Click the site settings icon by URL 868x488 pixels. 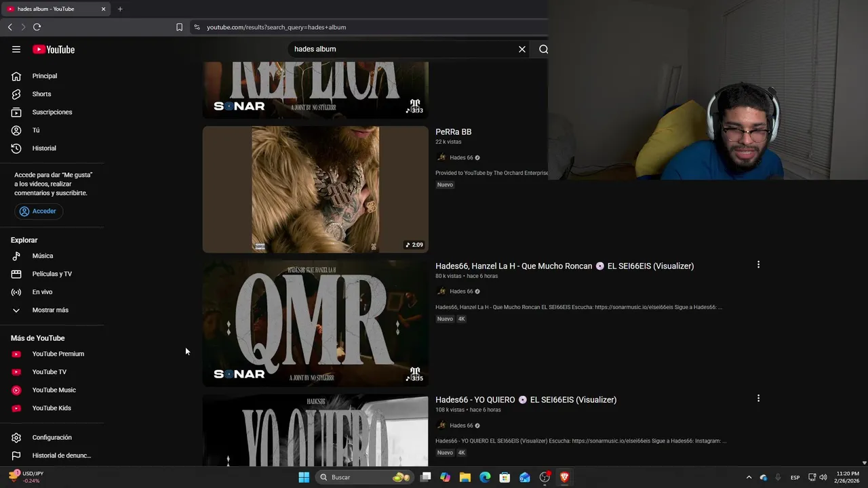click(x=197, y=27)
